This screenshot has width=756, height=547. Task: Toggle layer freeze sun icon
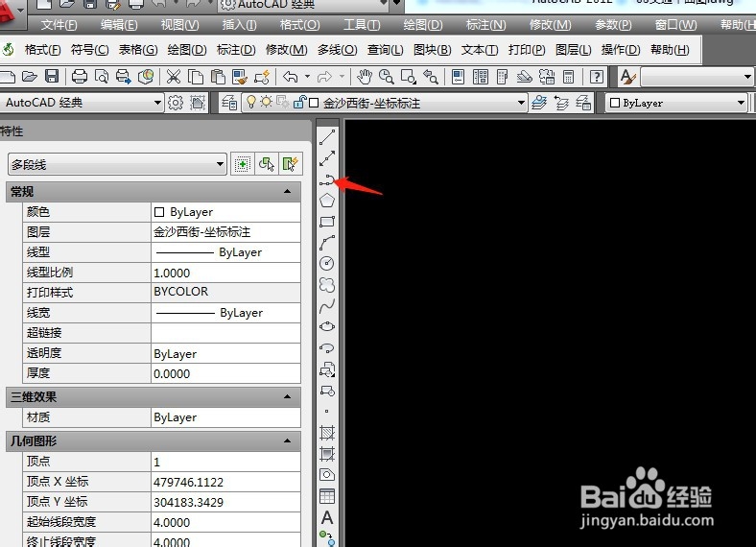tap(266, 102)
